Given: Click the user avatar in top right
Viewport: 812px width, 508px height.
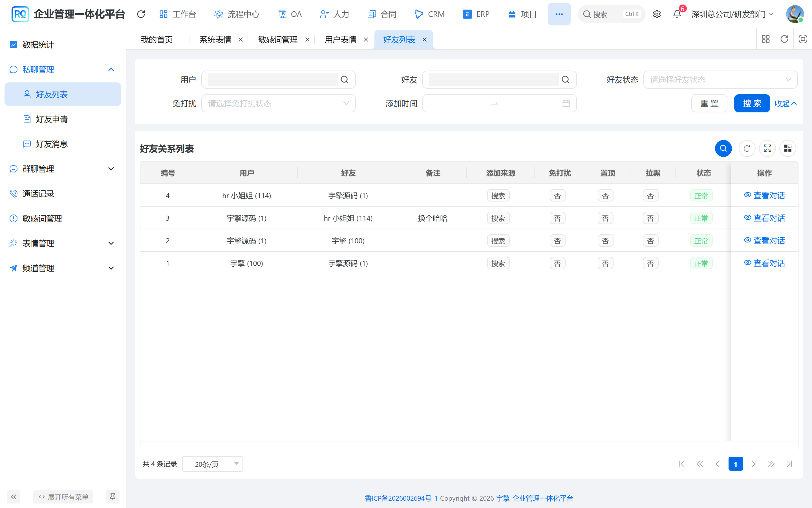Looking at the screenshot, I should 795,14.
